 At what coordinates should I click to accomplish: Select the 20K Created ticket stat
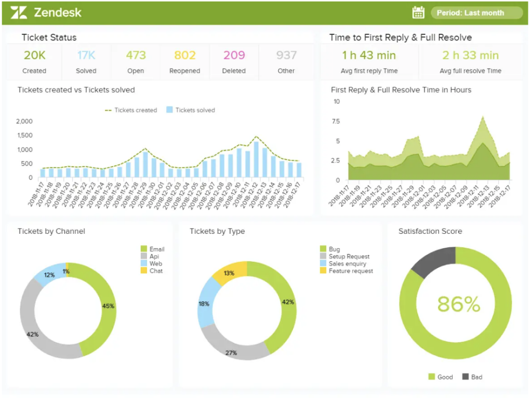(x=34, y=62)
